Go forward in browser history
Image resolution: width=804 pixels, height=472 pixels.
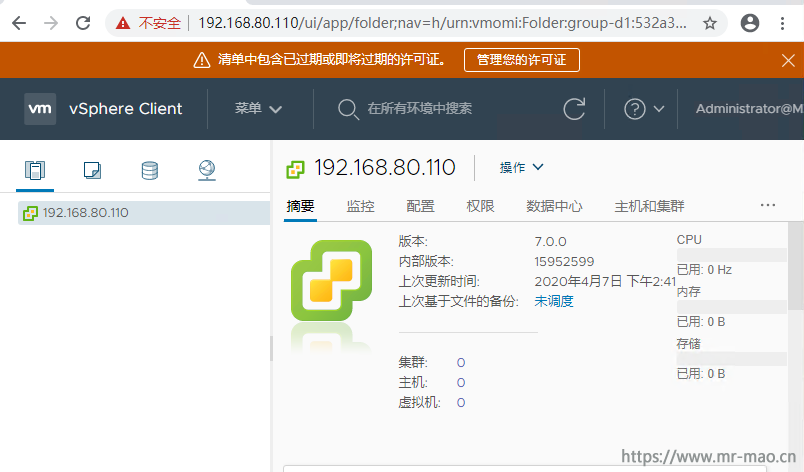[51, 23]
